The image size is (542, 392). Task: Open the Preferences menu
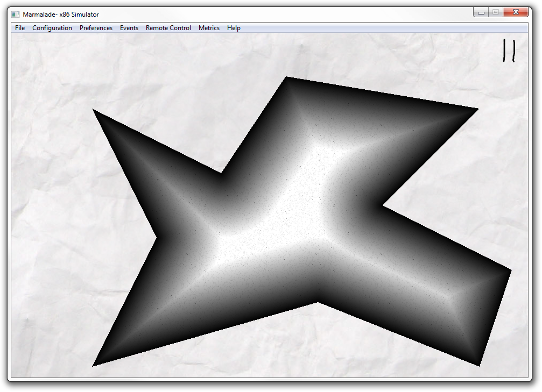[96, 28]
